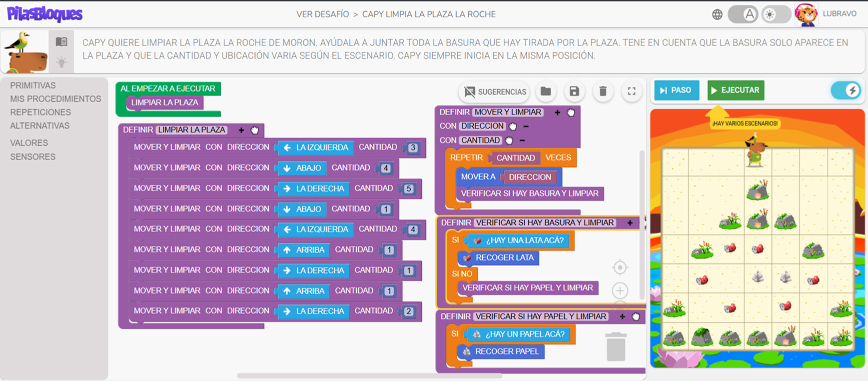Remove the CANTIDAD parameter with minus
This screenshot has height=381, width=868.
[x=522, y=140]
